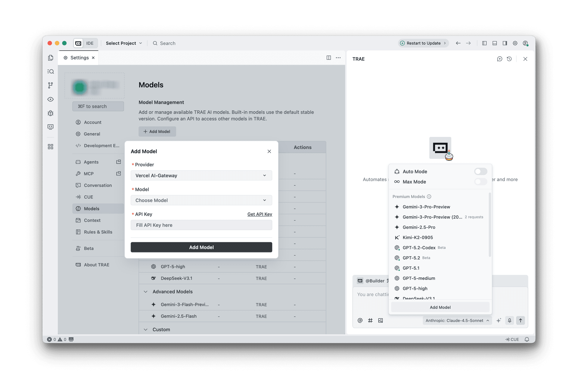Click the hashtag context icon in chat
The height and width of the screenshot is (392, 578).
point(370,320)
